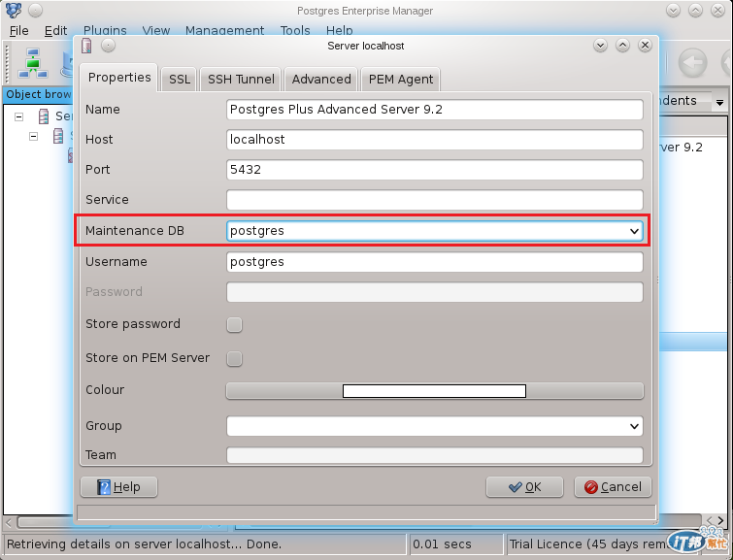Click the Cancel button

pyautogui.click(x=613, y=487)
